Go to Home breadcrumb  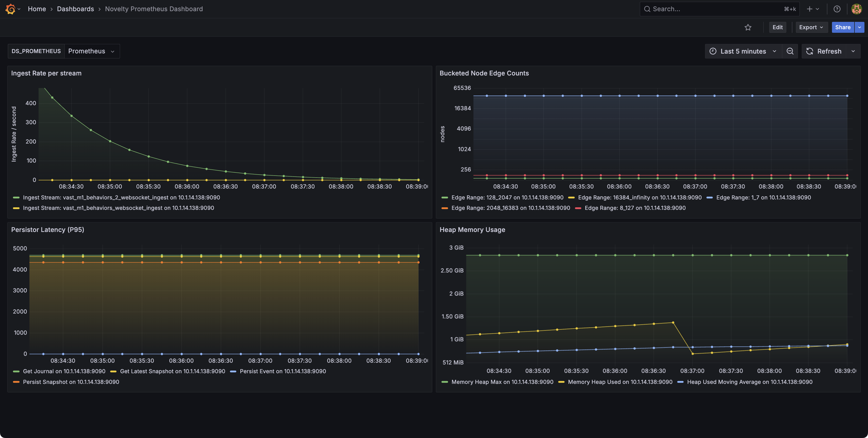pyautogui.click(x=37, y=9)
